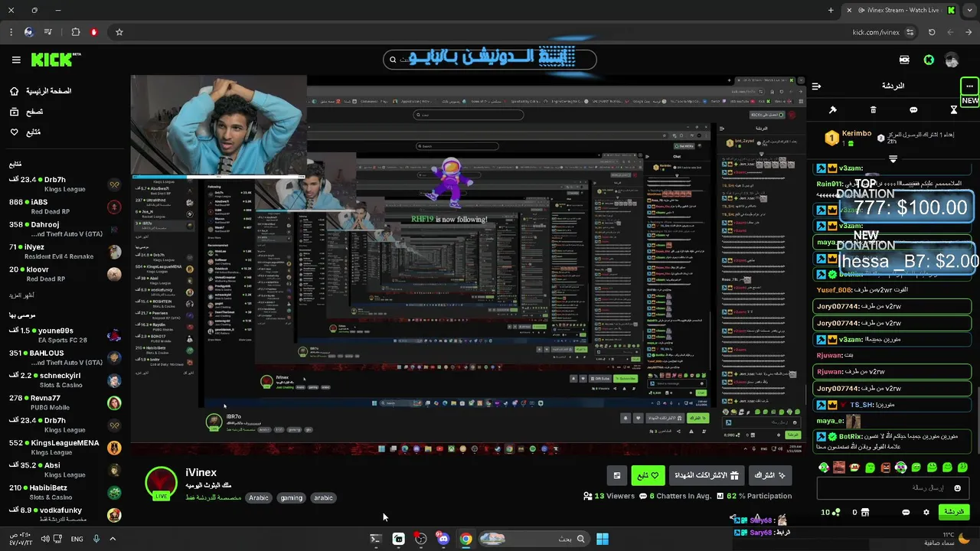Open the HabibiBetz Slots & Casino channel

point(64,492)
